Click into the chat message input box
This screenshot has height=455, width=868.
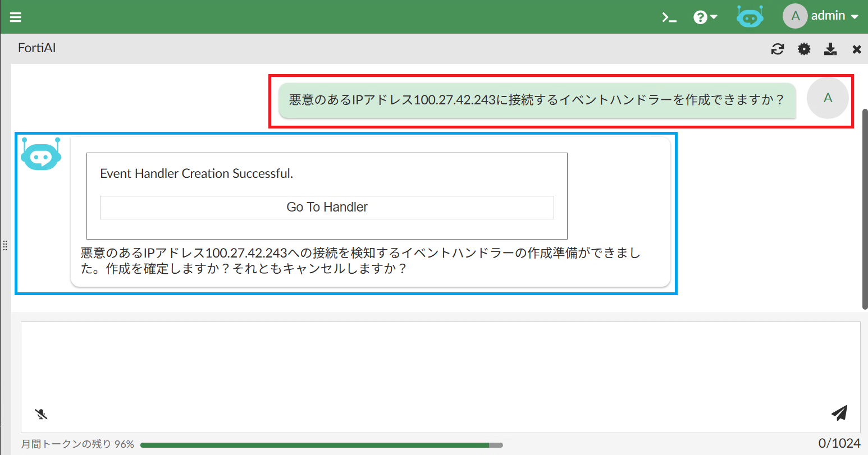pos(440,365)
